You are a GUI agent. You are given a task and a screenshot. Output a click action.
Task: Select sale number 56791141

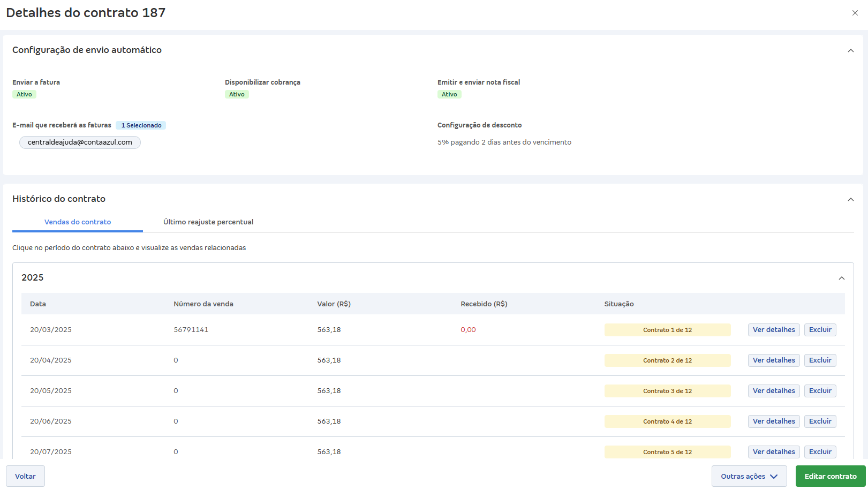pos(191,330)
